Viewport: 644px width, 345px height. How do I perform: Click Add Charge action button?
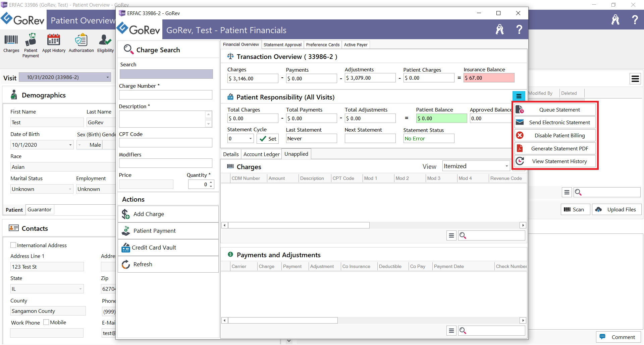[168, 214]
